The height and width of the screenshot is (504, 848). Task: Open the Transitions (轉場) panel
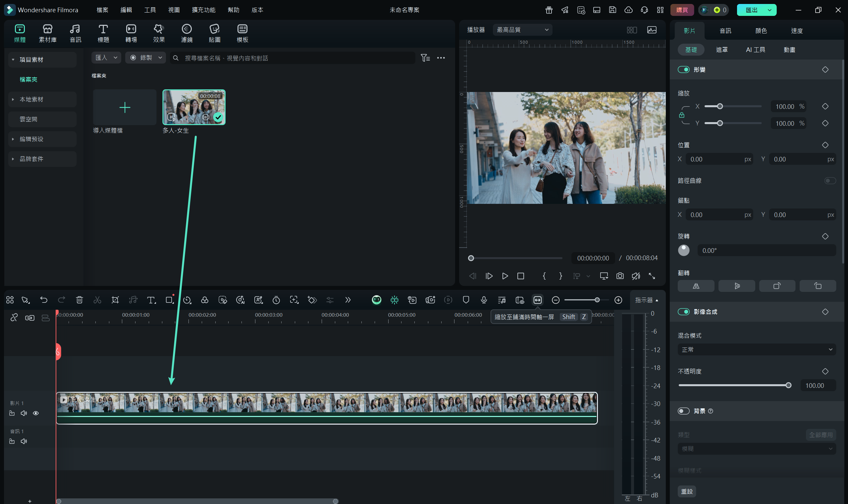[131, 33]
